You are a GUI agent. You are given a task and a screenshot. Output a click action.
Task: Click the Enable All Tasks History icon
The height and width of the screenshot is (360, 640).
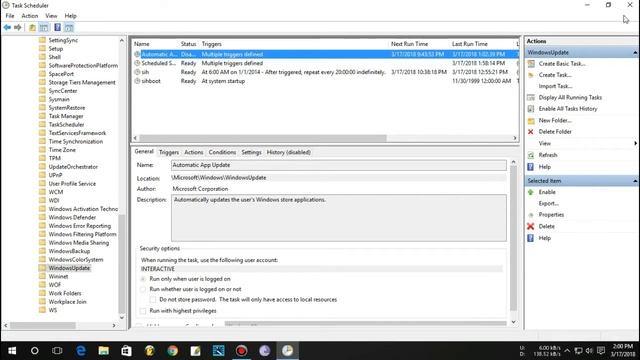(531, 109)
